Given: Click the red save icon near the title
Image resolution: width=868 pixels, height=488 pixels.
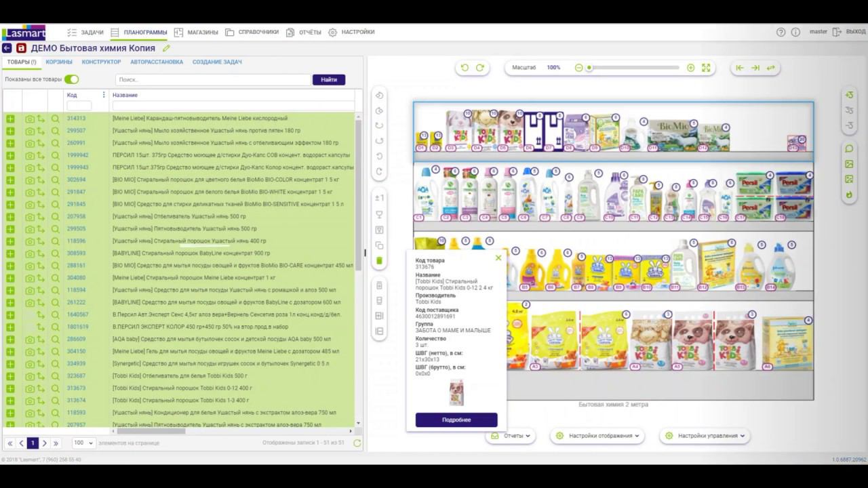Looking at the screenshot, I should 21,48.
